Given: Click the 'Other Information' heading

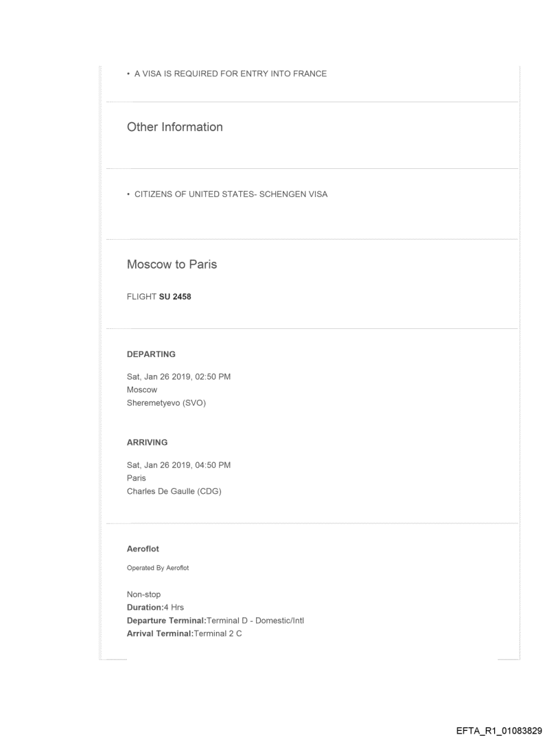Looking at the screenshot, I should [175, 127].
